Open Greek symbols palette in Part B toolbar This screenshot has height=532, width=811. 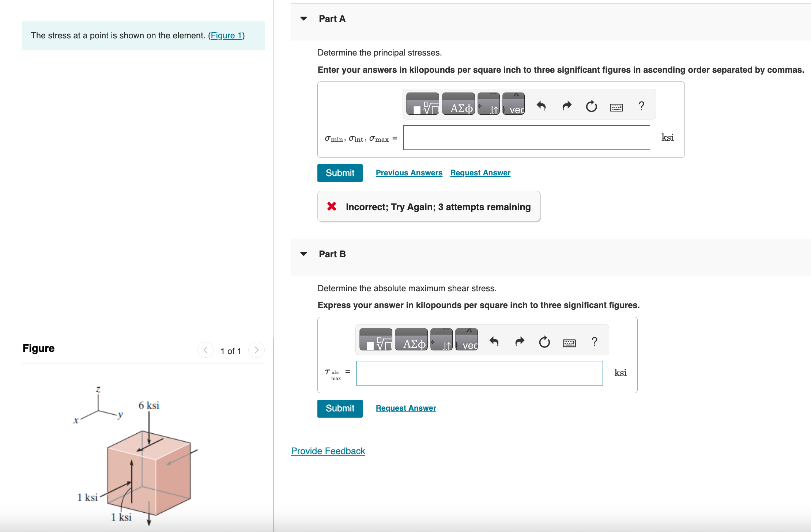(411, 340)
